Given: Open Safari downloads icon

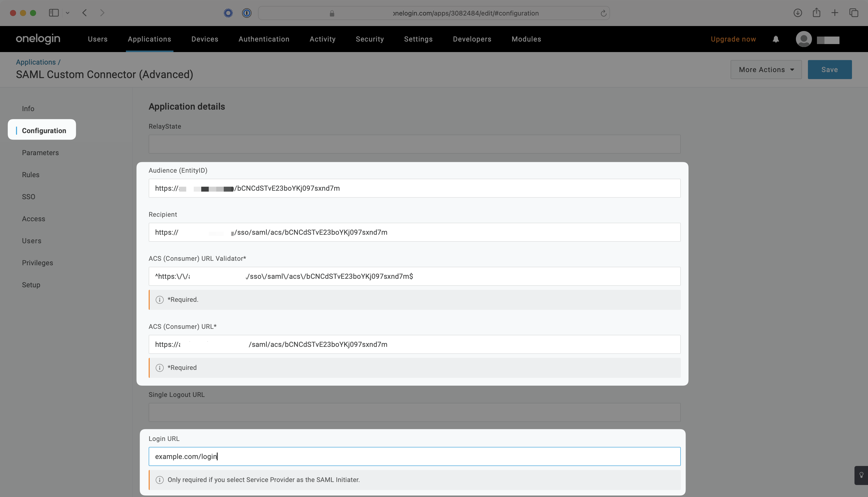Looking at the screenshot, I should click(798, 13).
